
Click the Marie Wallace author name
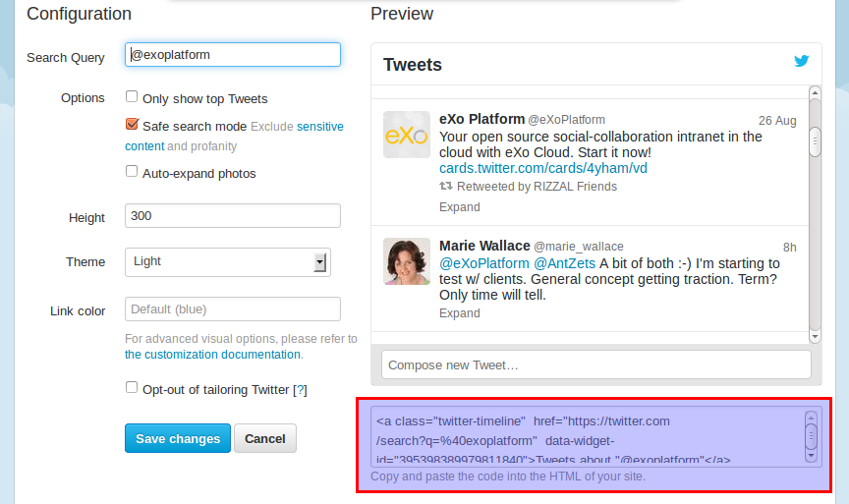point(484,246)
